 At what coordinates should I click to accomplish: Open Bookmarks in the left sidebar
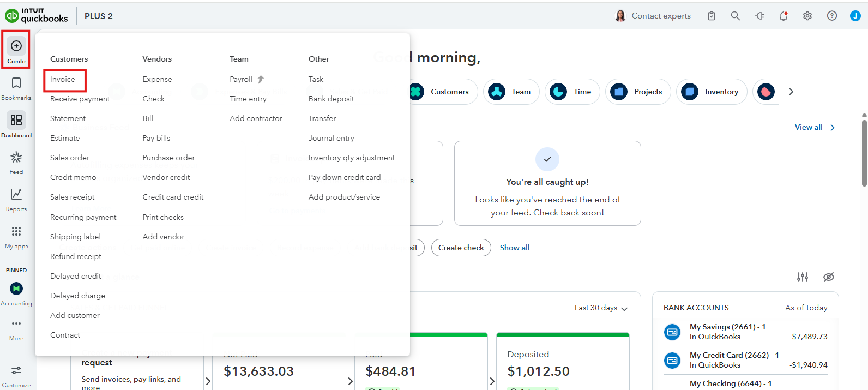tap(16, 88)
